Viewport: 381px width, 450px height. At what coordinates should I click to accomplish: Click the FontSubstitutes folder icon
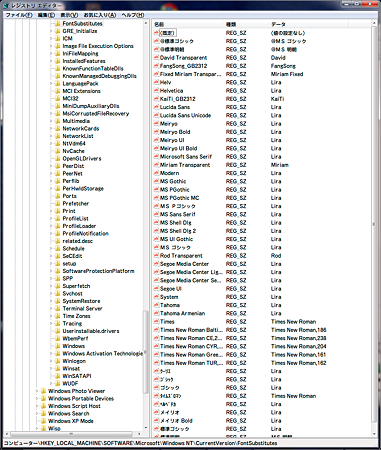pos(58,24)
